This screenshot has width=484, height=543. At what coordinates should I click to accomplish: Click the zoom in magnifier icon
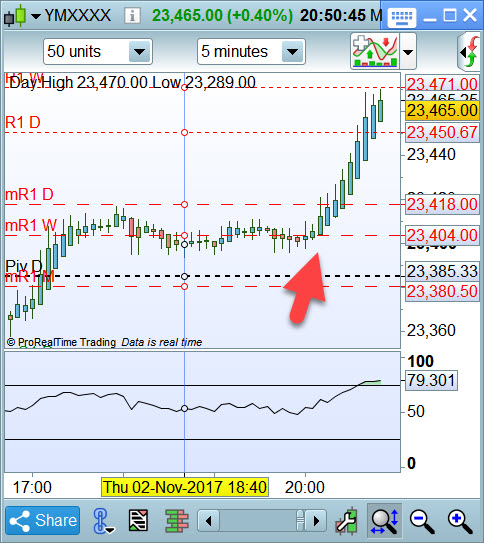460,521
